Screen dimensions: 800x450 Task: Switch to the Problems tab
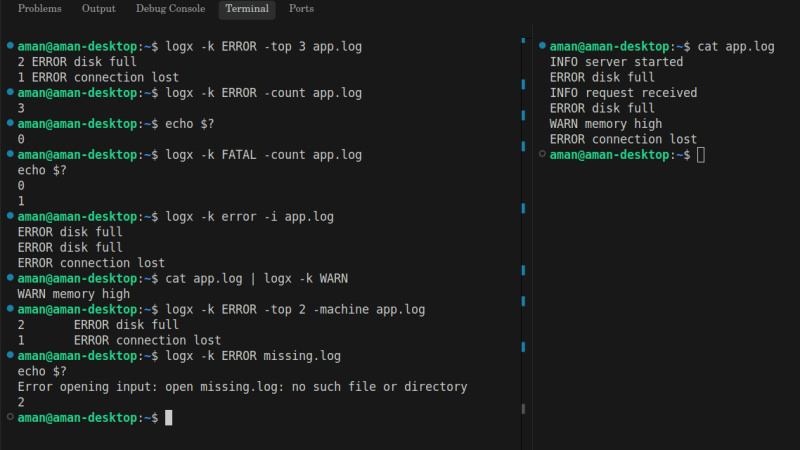click(x=39, y=9)
